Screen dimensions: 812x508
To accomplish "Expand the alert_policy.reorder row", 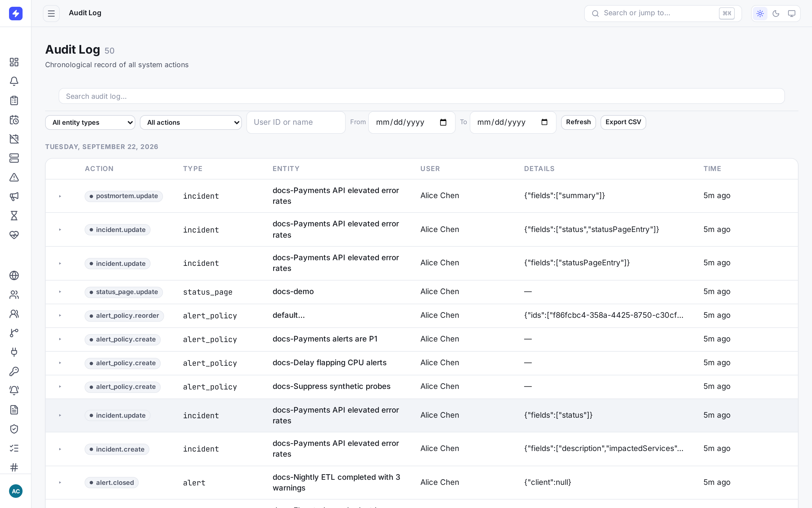I will click(60, 316).
